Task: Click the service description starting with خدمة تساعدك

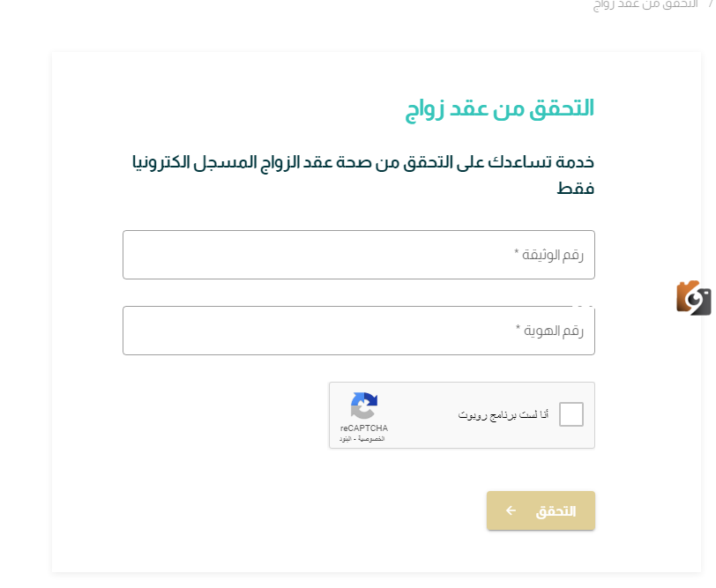Action: [363, 175]
